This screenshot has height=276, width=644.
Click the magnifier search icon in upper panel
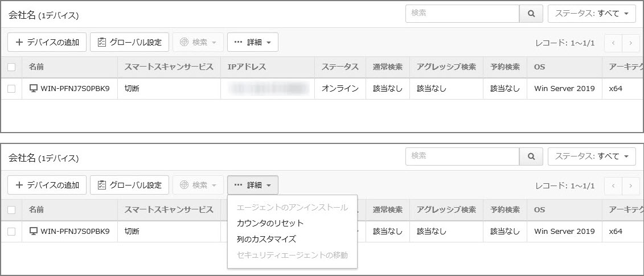531,14
